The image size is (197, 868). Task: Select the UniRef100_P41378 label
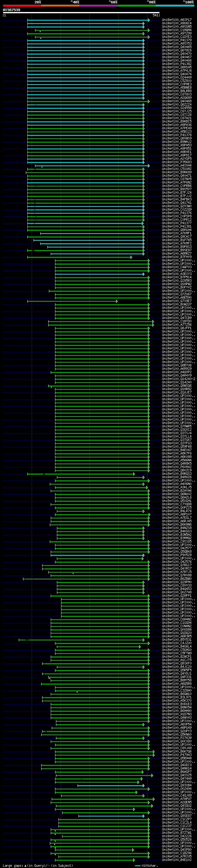click(x=177, y=135)
